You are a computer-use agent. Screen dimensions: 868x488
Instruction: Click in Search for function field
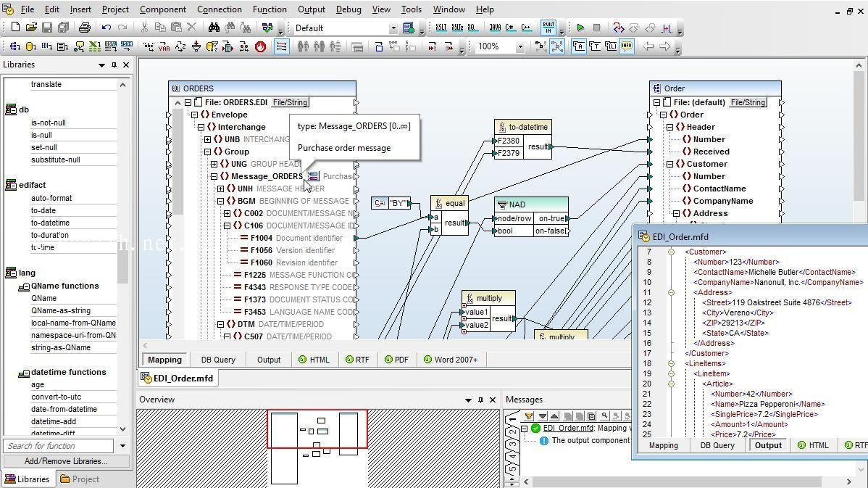tap(59, 446)
